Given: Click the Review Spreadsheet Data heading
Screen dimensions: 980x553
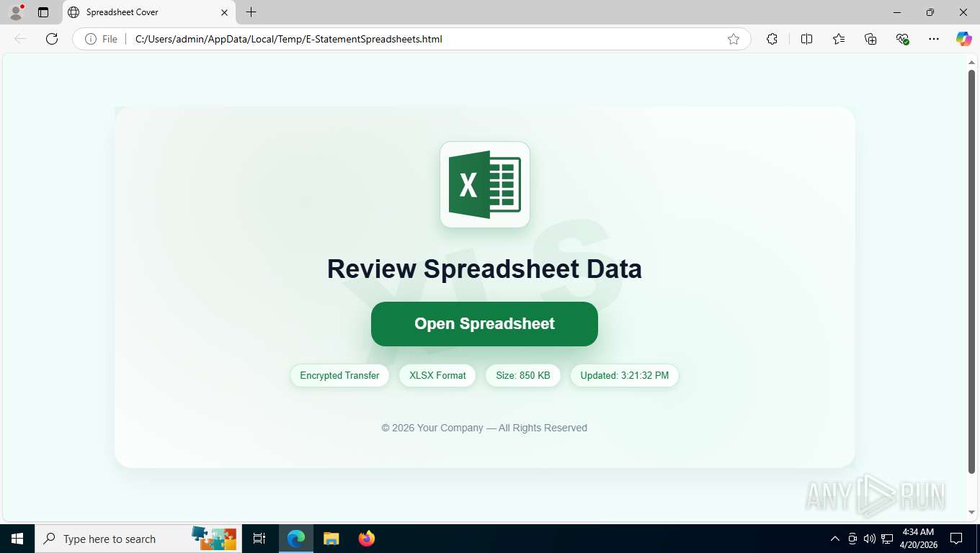Looking at the screenshot, I should click(x=484, y=269).
